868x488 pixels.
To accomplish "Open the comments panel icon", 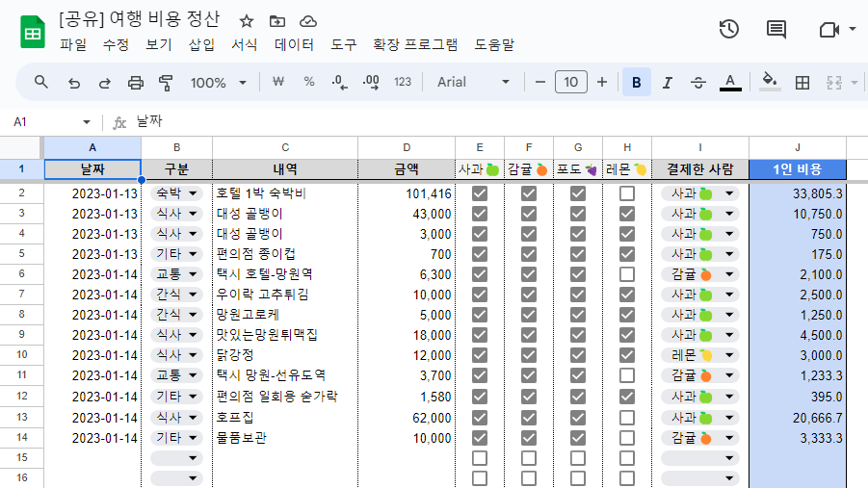I will point(776,30).
